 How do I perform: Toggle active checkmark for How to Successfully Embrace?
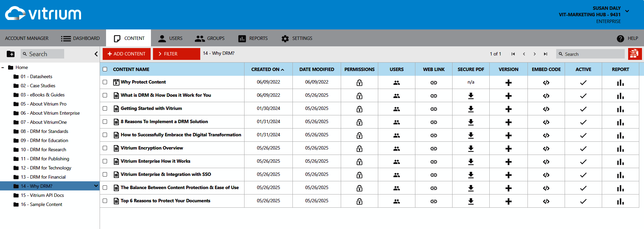[583, 135]
